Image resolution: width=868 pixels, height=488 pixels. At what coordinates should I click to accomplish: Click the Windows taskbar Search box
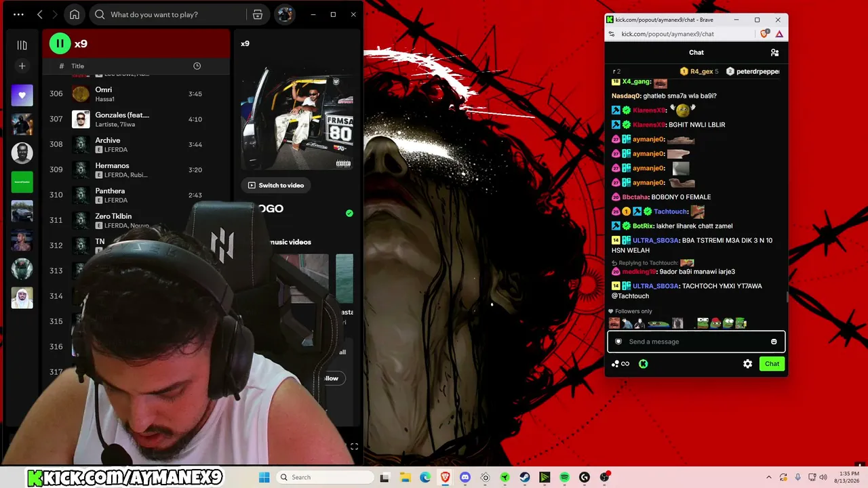pyautogui.click(x=325, y=477)
